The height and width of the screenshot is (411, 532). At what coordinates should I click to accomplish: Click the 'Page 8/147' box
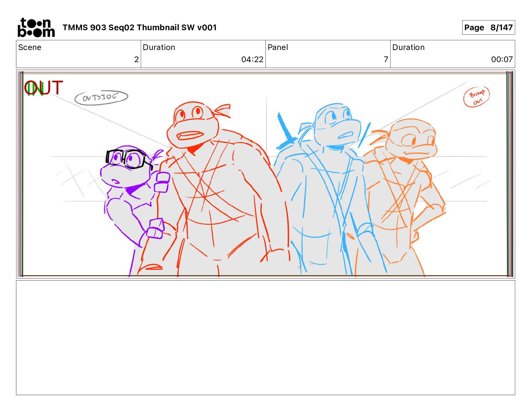[488, 28]
